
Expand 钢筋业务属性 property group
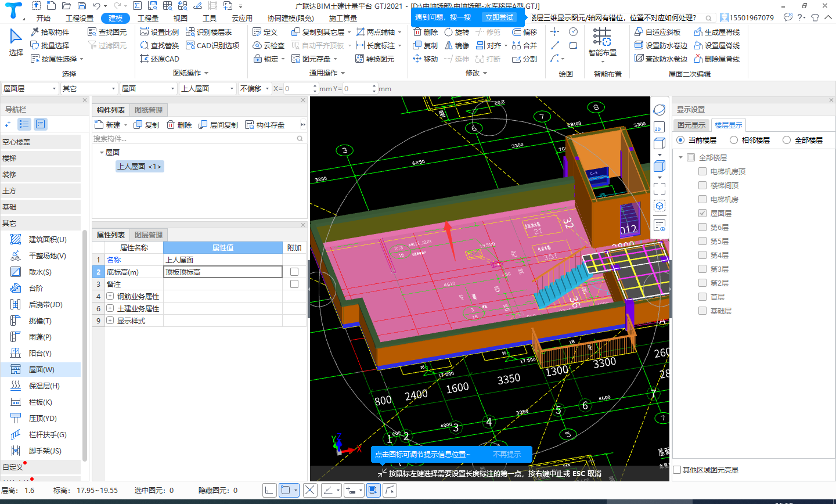(110, 296)
